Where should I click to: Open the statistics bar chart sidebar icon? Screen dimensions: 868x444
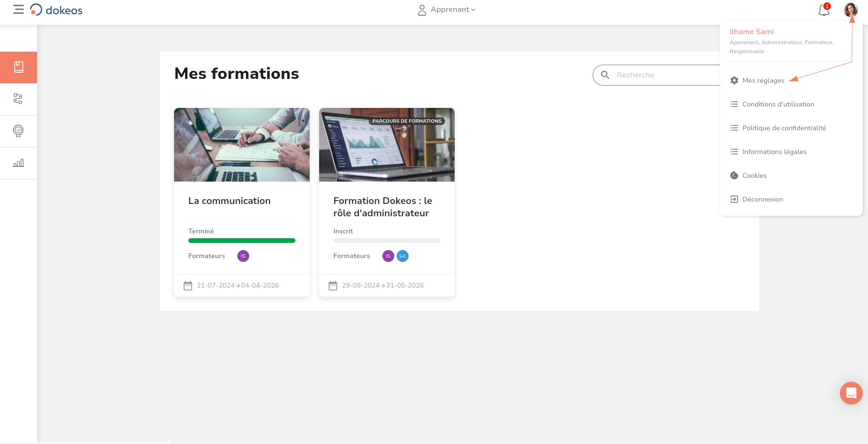19,163
